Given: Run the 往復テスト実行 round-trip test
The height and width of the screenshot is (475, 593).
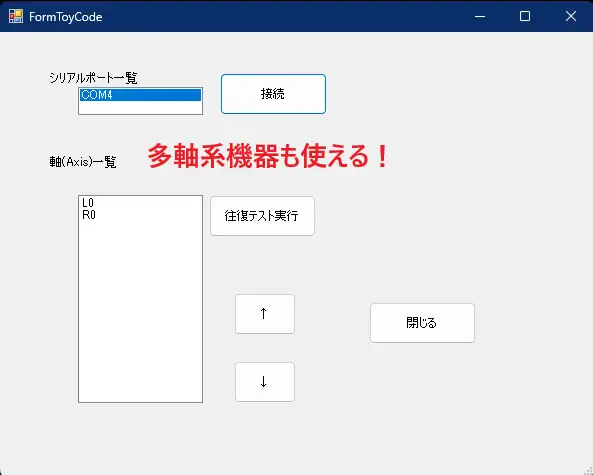Looking at the screenshot, I should coord(262,216).
